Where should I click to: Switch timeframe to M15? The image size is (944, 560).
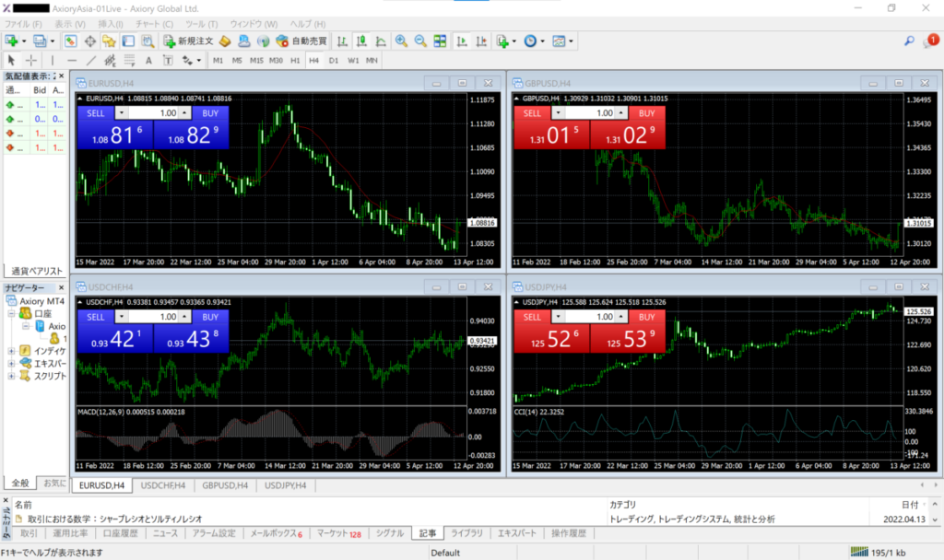coord(256,60)
